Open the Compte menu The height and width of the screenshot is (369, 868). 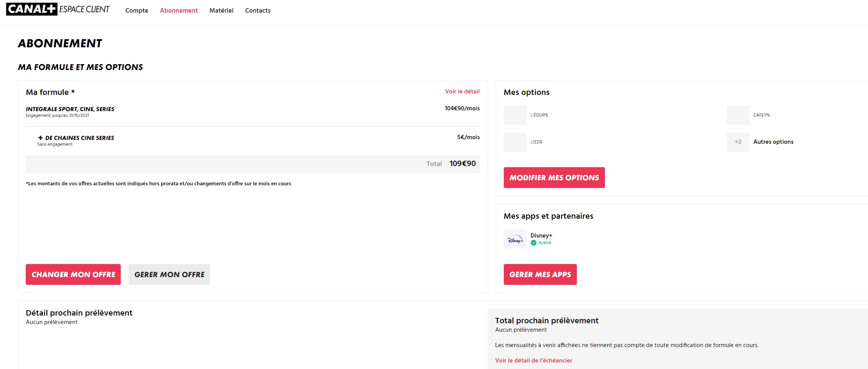[137, 10]
